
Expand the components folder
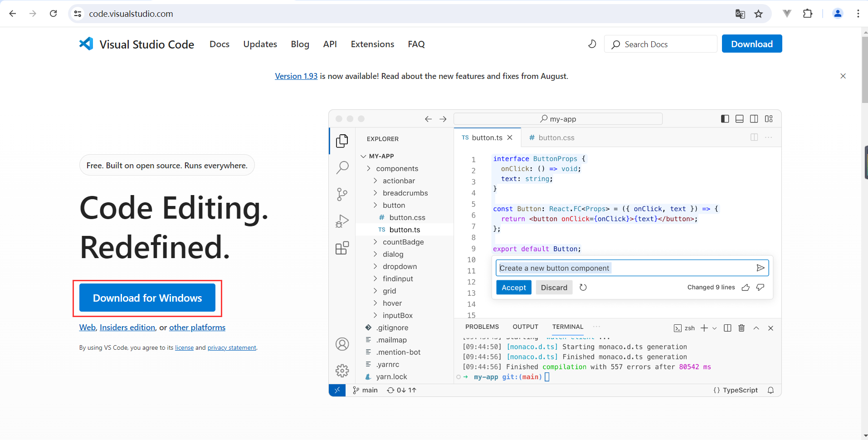[x=393, y=168]
